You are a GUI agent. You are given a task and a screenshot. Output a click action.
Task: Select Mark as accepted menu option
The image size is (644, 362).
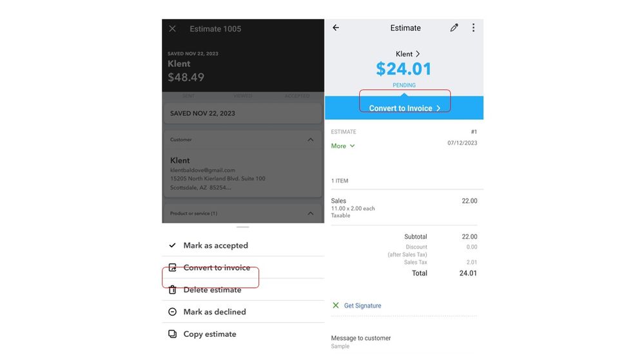(215, 245)
